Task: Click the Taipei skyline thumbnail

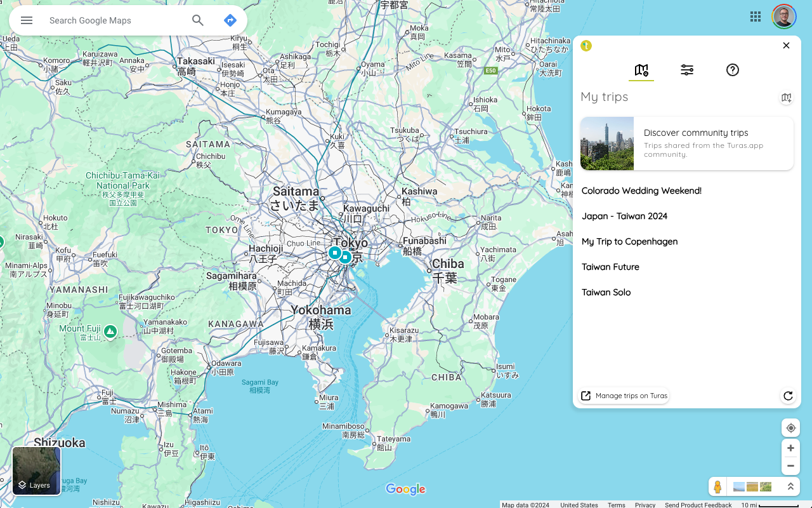Action: tap(607, 144)
